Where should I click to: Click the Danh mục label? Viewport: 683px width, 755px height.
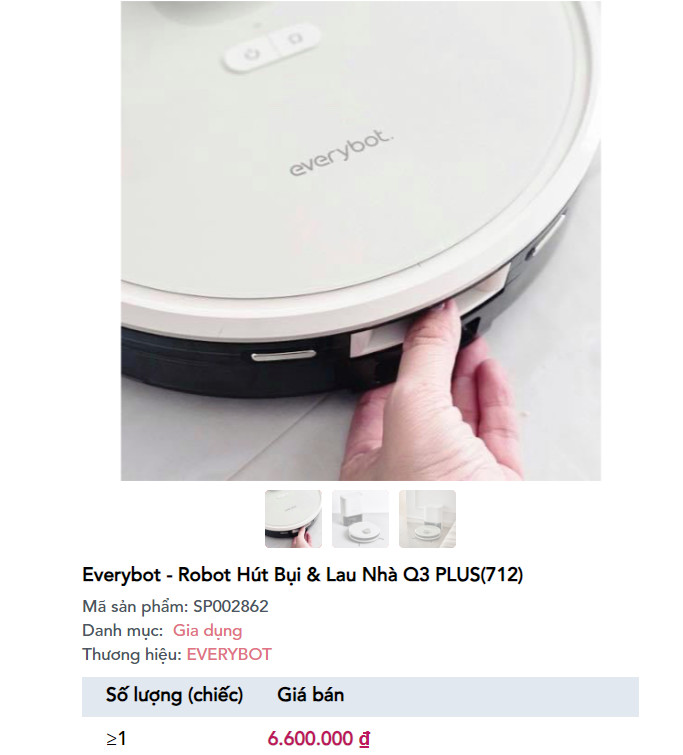(x=123, y=630)
